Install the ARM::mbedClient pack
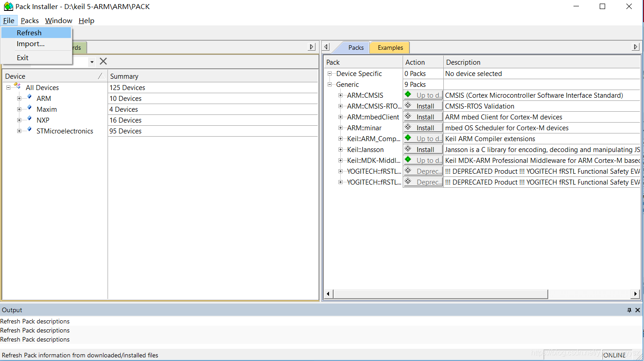 pyautogui.click(x=423, y=117)
